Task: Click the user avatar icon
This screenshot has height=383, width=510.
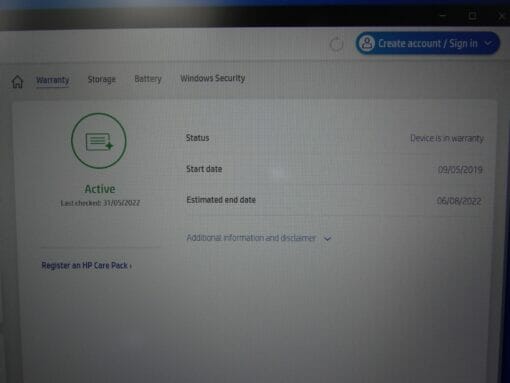Action: (367, 43)
